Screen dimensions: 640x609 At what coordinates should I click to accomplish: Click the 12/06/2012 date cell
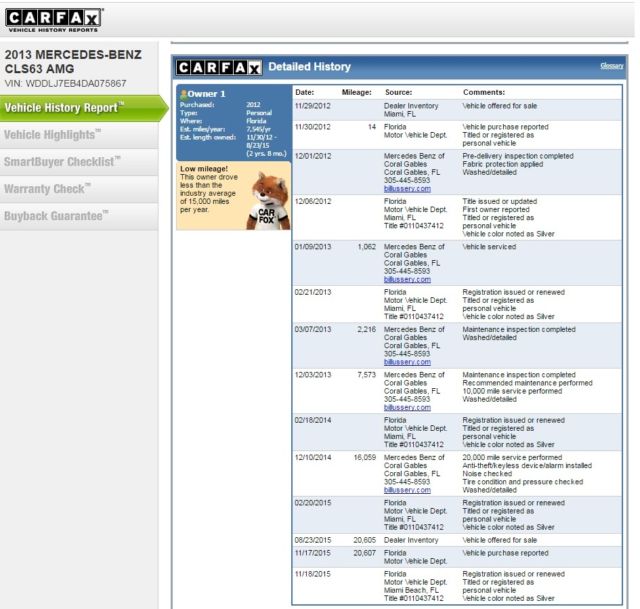(312, 201)
